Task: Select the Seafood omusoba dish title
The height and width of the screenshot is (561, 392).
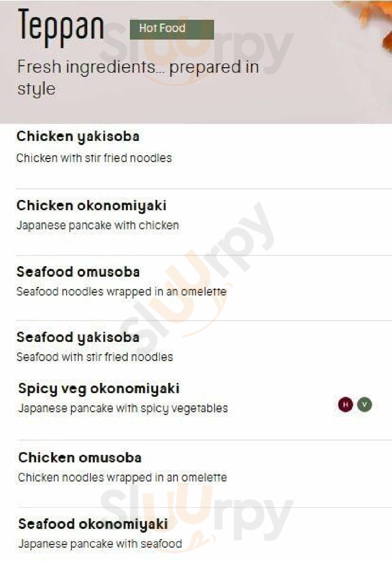Action: click(78, 272)
